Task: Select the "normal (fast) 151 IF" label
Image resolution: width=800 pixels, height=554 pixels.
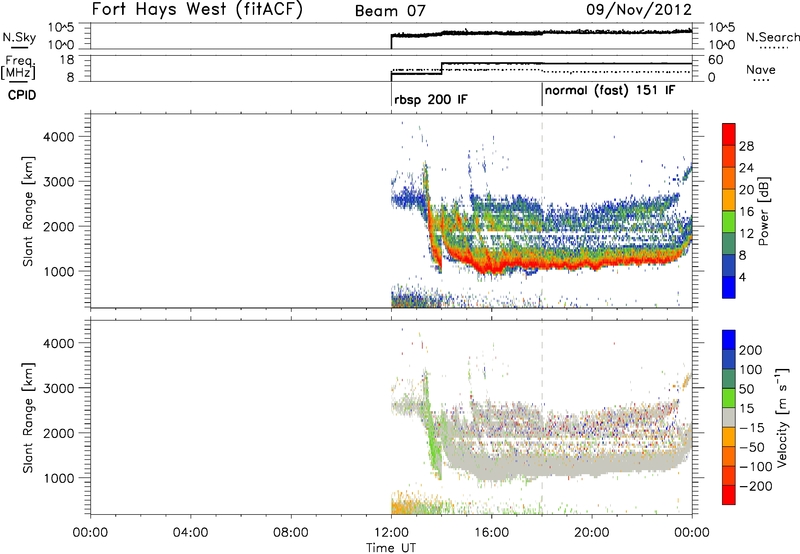Action: pyautogui.click(x=610, y=91)
